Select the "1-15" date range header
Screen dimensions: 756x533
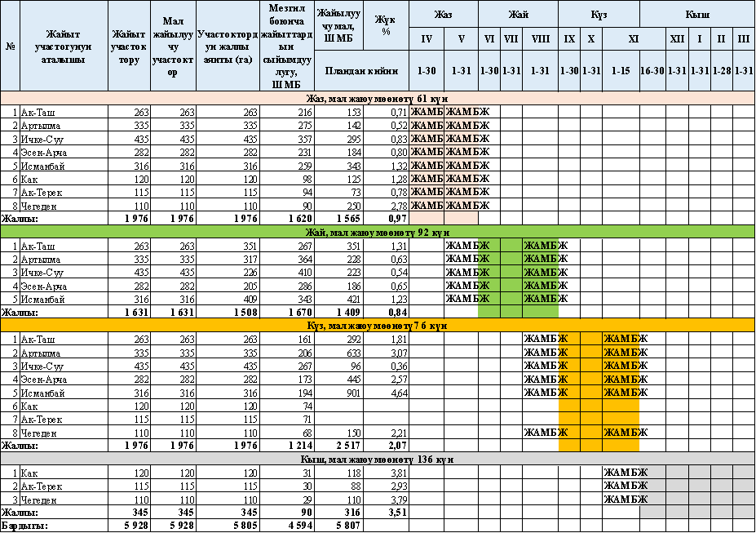point(621,70)
